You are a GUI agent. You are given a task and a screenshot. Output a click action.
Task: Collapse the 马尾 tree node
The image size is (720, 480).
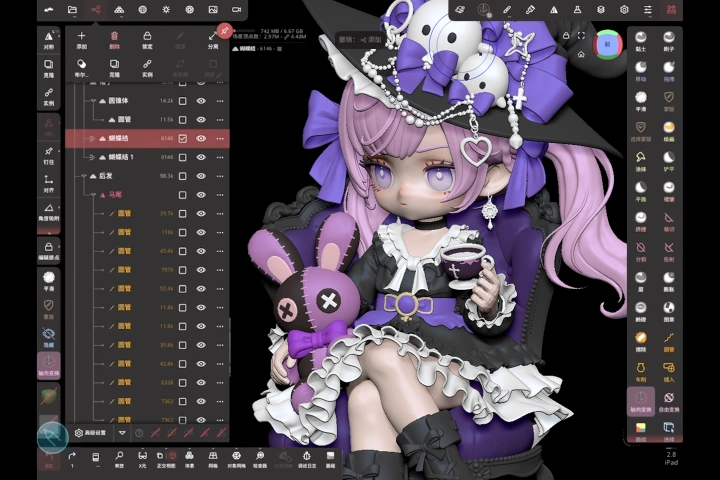point(94,195)
